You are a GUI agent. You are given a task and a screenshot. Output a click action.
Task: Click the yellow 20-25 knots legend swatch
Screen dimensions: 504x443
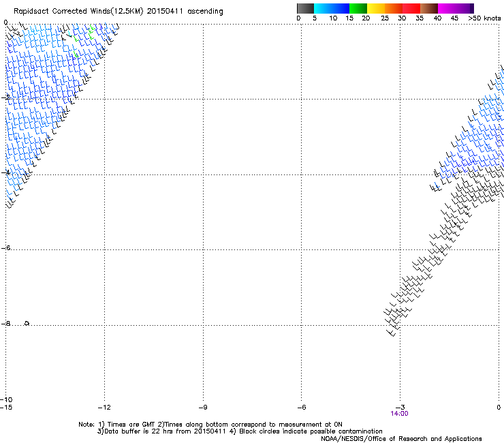(376, 8)
